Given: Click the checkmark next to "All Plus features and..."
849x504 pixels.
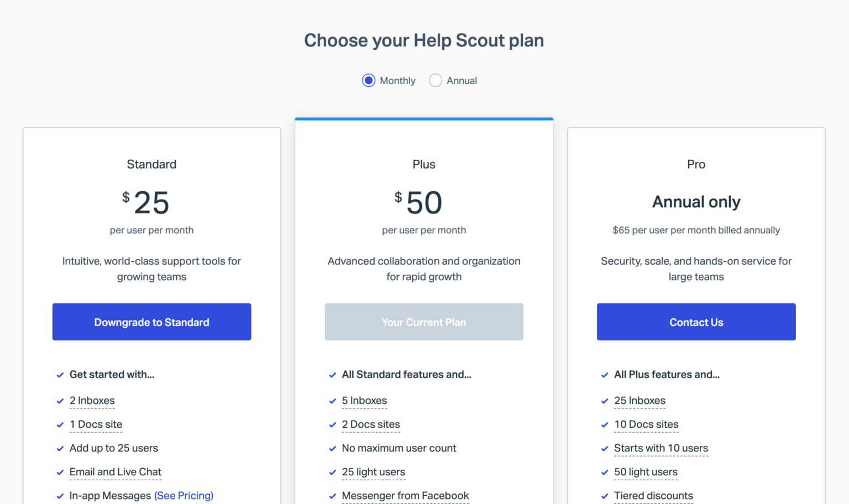Looking at the screenshot, I should click(x=605, y=375).
